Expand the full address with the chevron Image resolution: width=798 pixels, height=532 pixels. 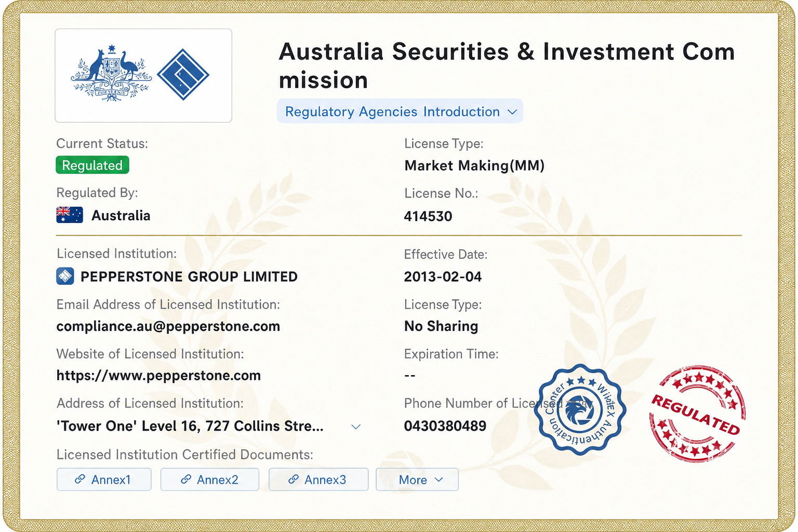(x=356, y=427)
